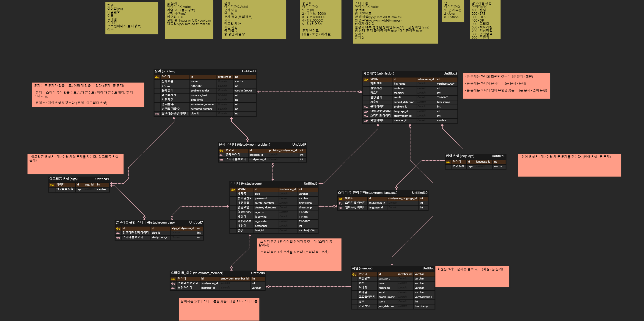Image resolution: width=644 pixels, height=321 pixels.
Task: Click the key icon in 알고리즘 유형 (algo) table
Action: point(52,185)
